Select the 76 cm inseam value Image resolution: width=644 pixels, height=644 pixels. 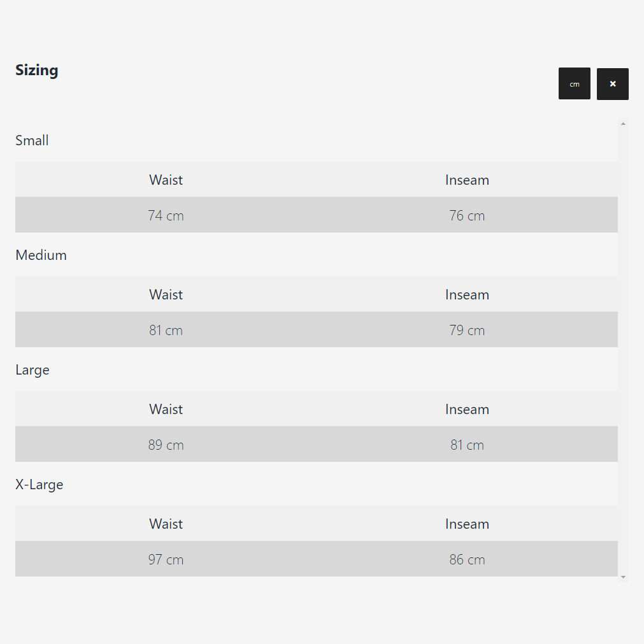pyautogui.click(x=467, y=216)
